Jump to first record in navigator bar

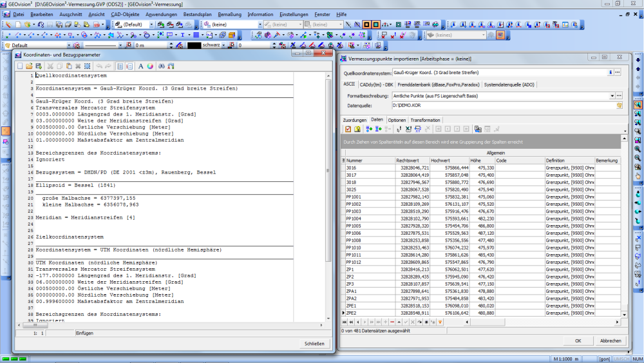point(344,322)
